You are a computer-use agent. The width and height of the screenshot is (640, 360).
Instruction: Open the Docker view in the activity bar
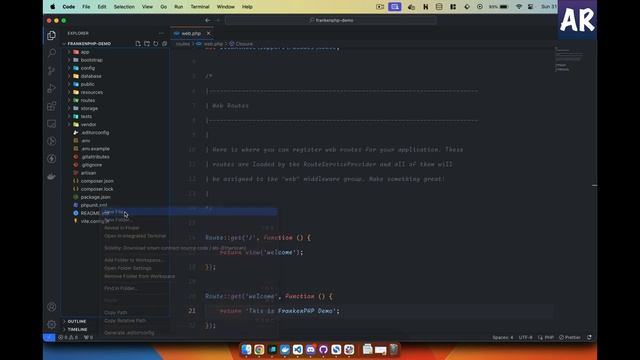click(x=51, y=176)
